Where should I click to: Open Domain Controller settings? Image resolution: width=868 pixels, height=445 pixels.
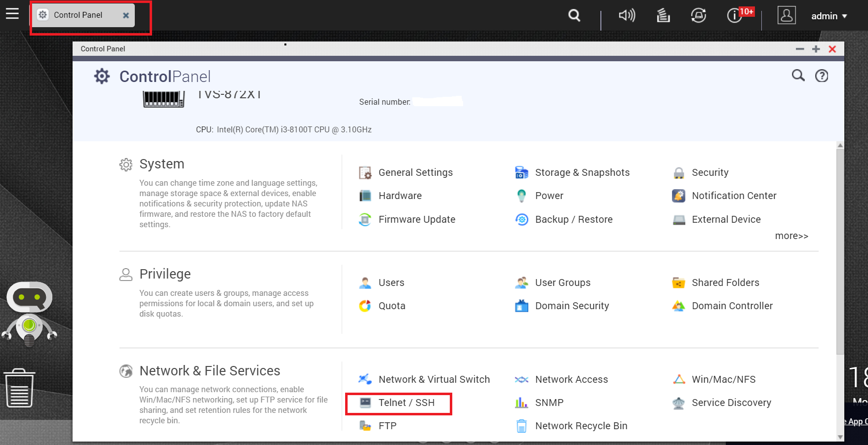(722, 306)
